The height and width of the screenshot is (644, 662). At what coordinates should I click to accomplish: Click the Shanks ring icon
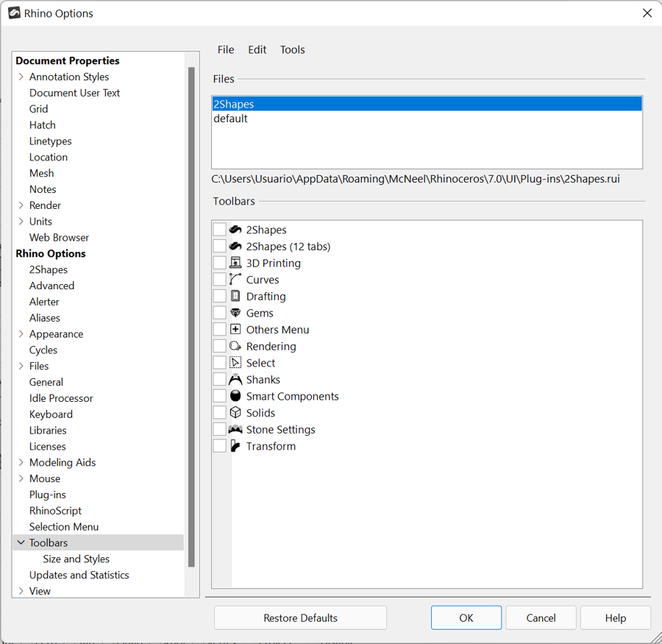[x=235, y=380]
